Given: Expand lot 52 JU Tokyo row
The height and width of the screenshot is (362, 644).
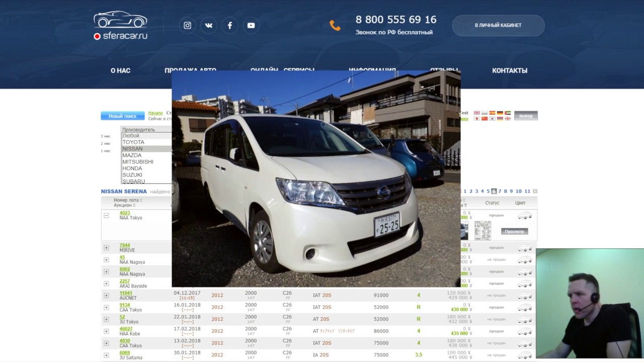Looking at the screenshot, I should coord(106,319).
